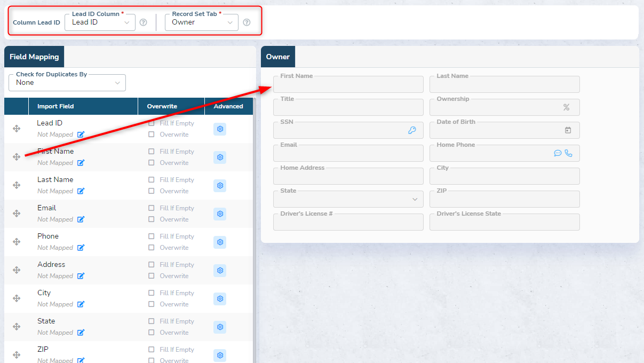Edit mapping icon for Last Name field

coord(81,191)
